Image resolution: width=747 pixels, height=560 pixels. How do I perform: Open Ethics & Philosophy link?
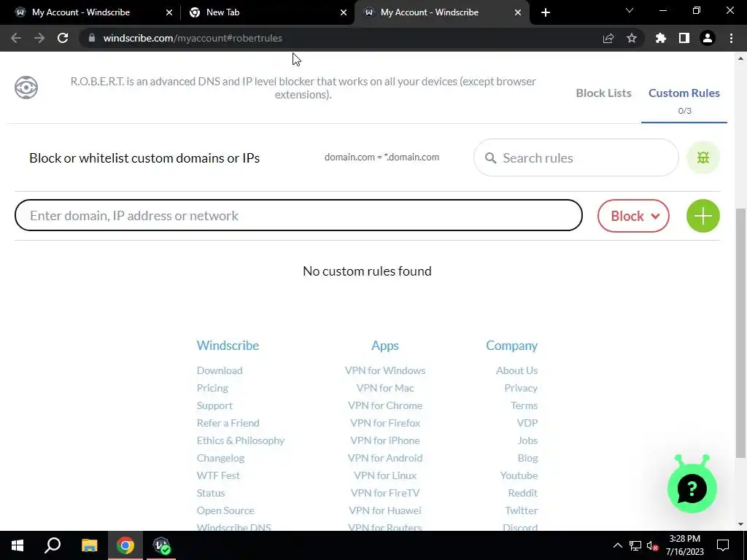tap(241, 440)
